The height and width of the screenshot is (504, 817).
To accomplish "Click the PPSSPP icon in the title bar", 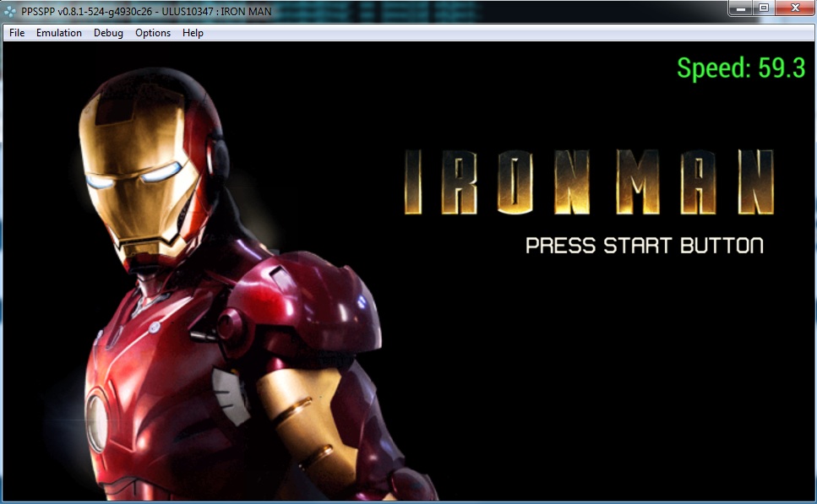I will tap(11, 11).
